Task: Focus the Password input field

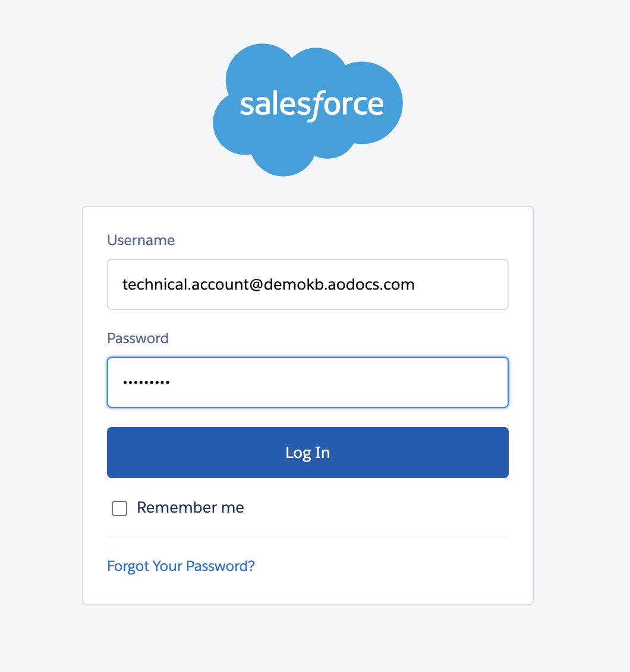Action: click(307, 382)
